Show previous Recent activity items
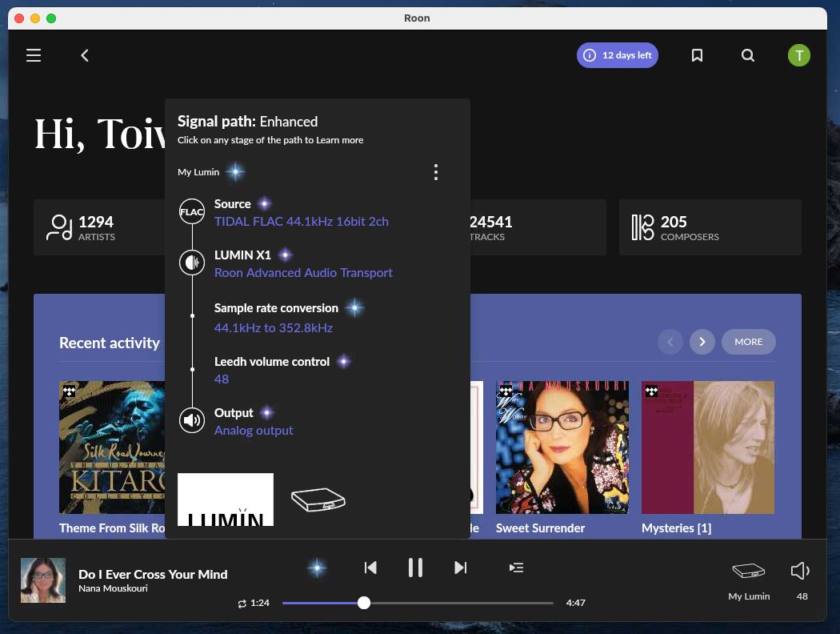840x634 pixels. (x=670, y=341)
